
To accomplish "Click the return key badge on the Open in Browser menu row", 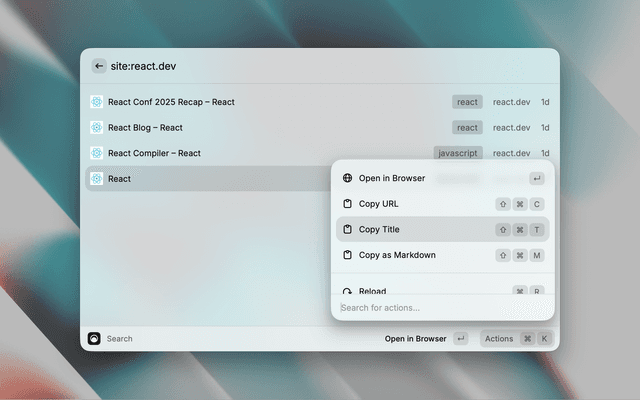I will coord(537,178).
